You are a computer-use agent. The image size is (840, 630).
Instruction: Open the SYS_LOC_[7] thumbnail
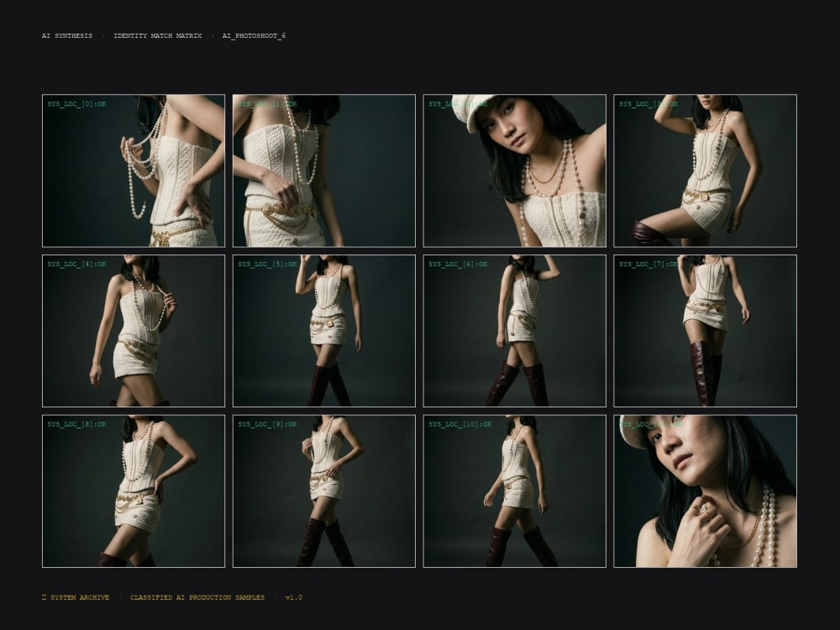tap(705, 330)
